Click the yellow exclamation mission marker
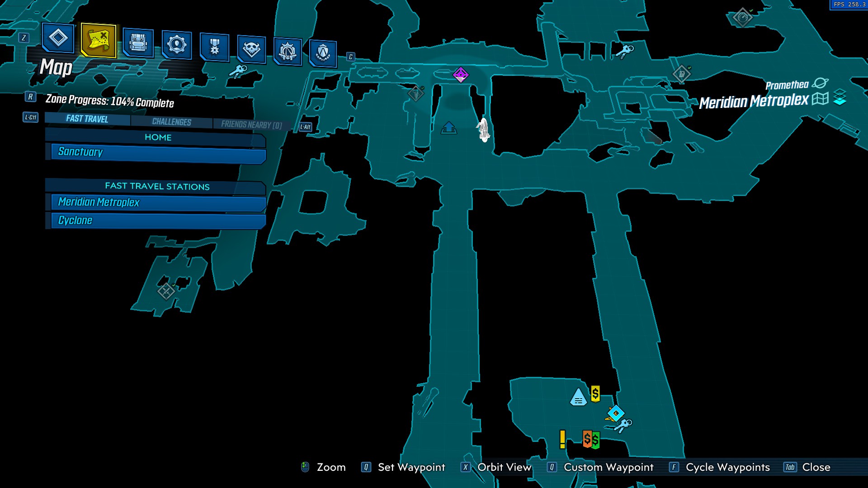This screenshot has width=868, height=488. click(x=562, y=439)
